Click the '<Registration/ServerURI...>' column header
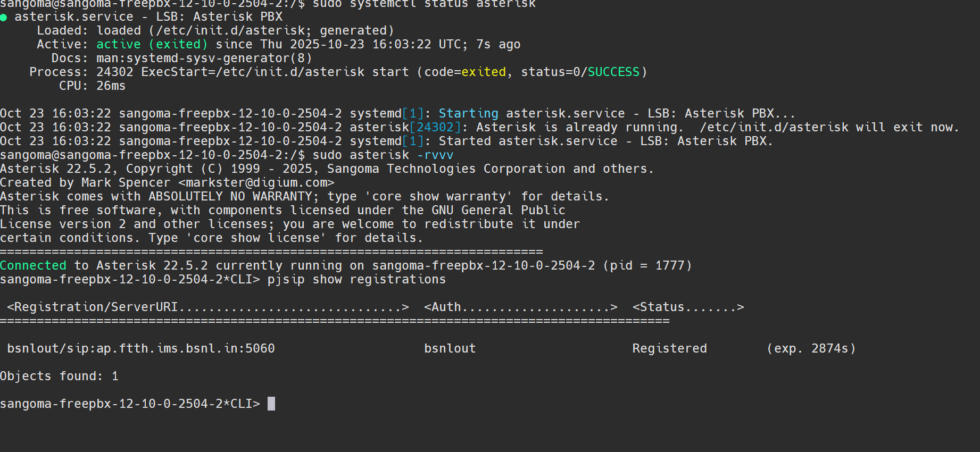980x452 pixels. (x=207, y=307)
